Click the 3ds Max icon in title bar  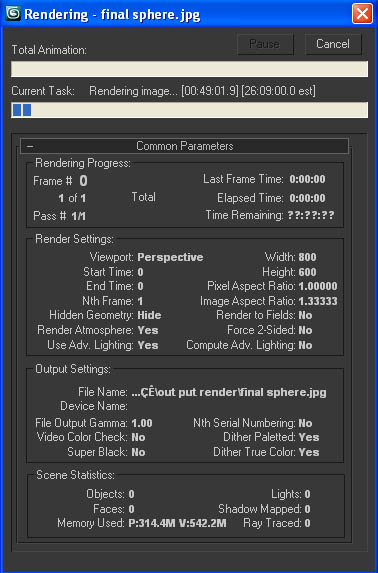(12, 14)
